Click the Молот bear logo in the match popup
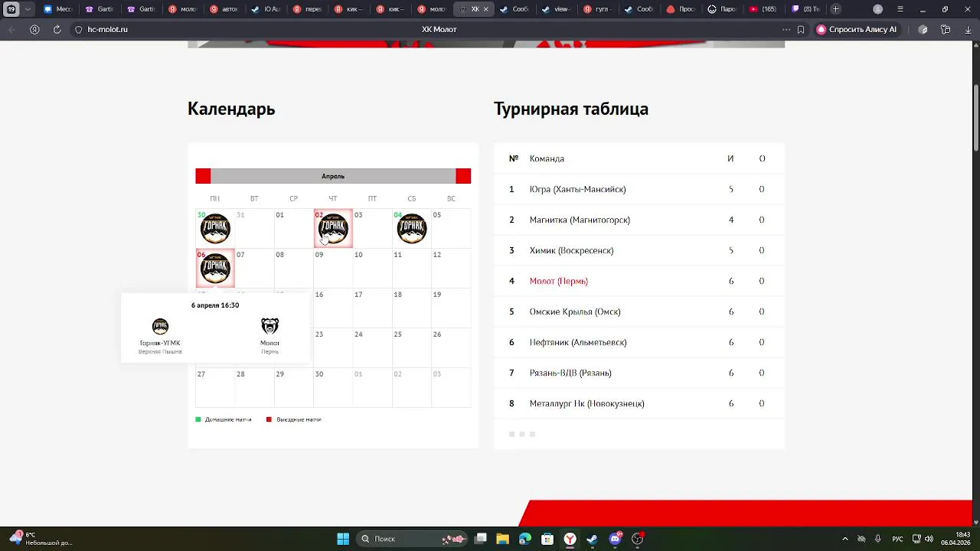This screenshot has height=551, width=980. tap(269, 326)
